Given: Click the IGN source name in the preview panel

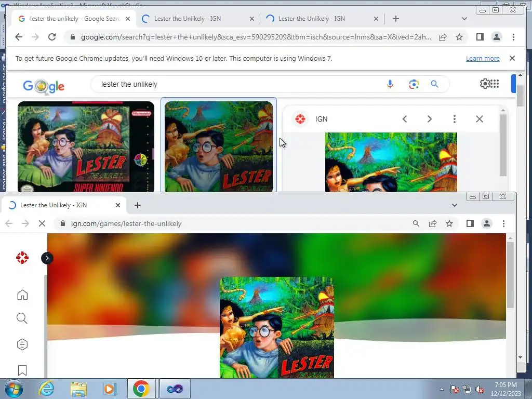Looking at the screenshot, I should (321, 119).
